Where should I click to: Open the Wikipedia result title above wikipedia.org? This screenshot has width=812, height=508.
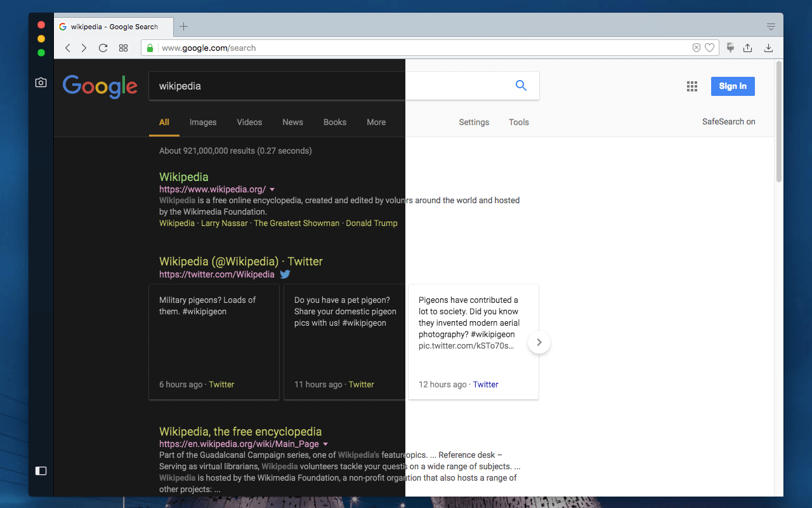click(184, 177)
